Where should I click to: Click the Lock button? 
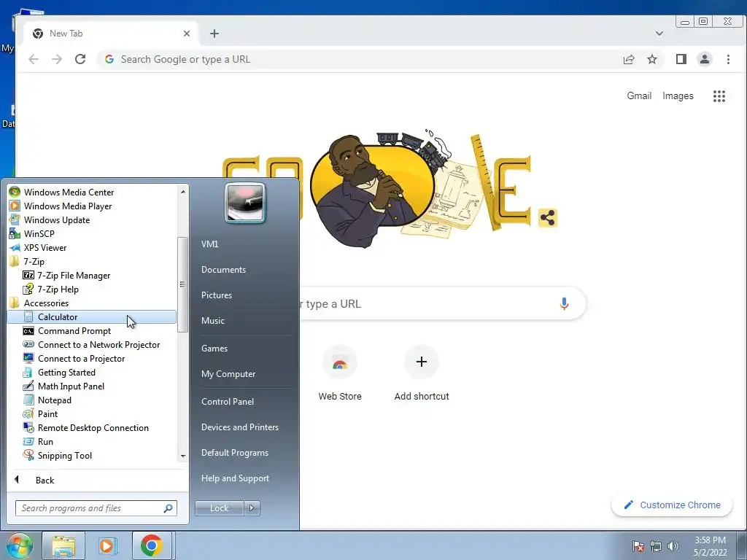[219, 508]
